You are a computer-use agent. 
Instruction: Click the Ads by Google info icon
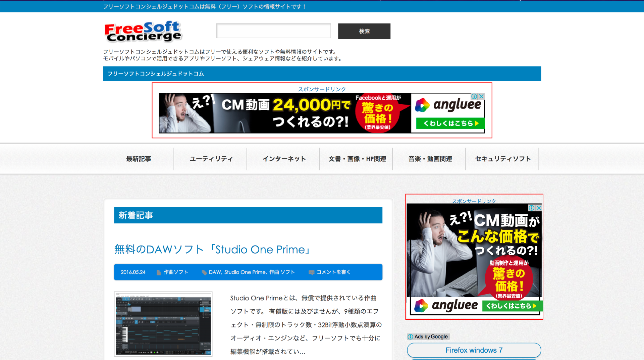411,337
